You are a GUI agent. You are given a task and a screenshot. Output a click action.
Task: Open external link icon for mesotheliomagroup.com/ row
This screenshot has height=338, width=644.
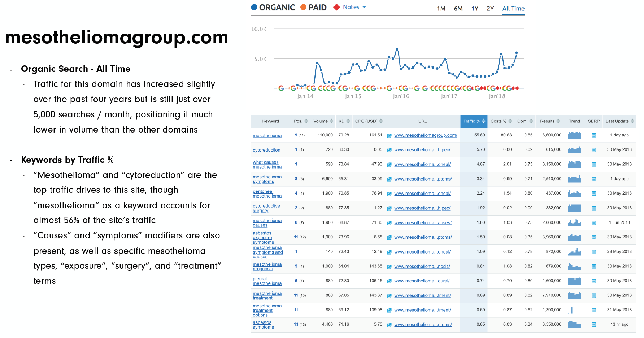pos(390,136)
